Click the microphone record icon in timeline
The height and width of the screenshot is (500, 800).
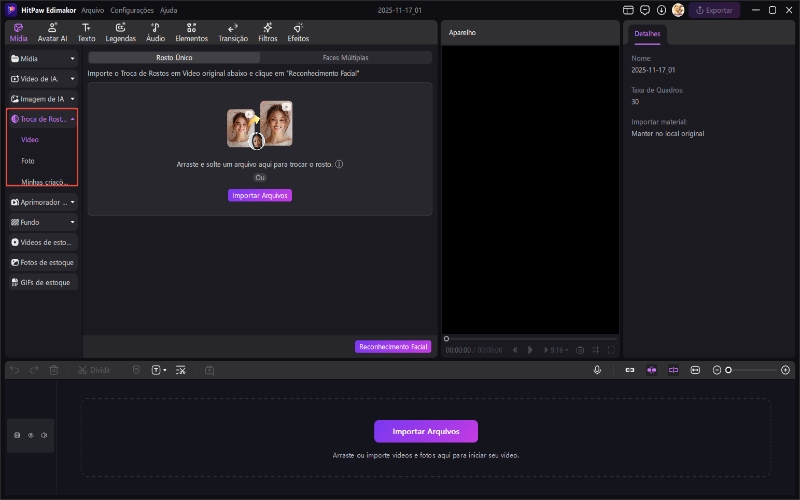pyautogui.click(x=597, y=370)
